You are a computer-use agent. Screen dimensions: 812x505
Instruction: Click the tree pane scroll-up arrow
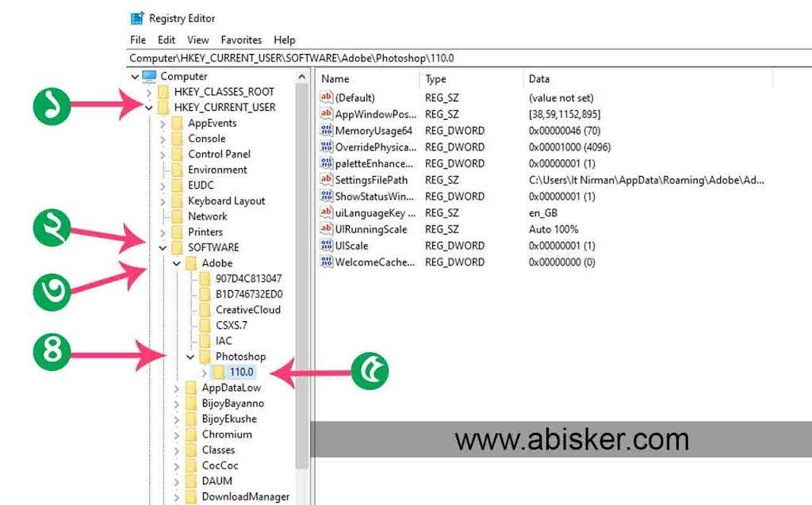pyautogui.click(x=302, y=77)
